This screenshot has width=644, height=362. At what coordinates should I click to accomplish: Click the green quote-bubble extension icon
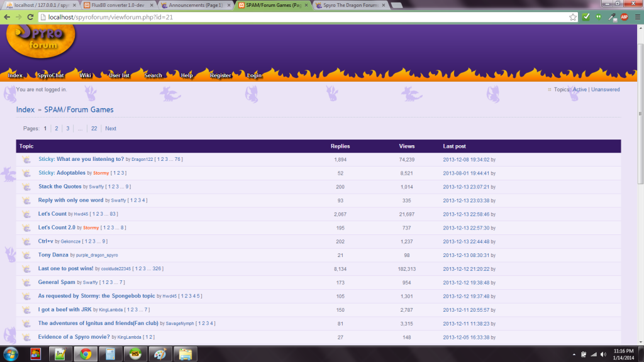[599, 17]
